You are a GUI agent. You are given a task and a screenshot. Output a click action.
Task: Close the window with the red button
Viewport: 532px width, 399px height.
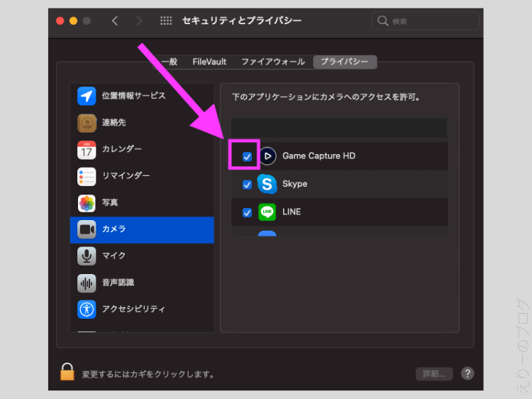60,21
